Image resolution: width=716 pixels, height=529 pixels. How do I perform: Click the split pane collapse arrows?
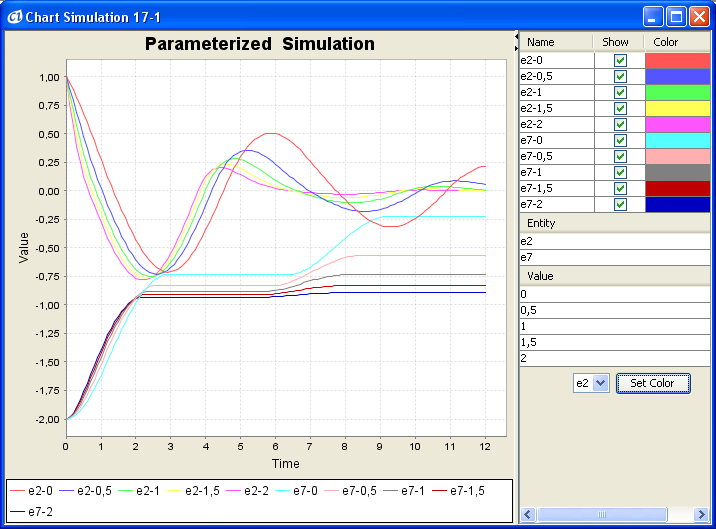click(516, 42)
